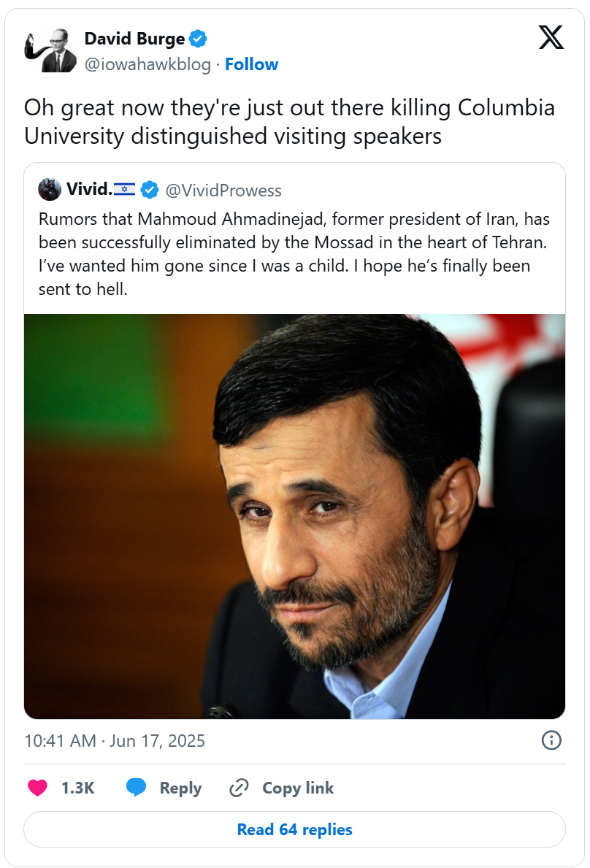Open the tweet info circle icon
The image size is (590, 868).
pyautogui.click(x=551, y=740)
